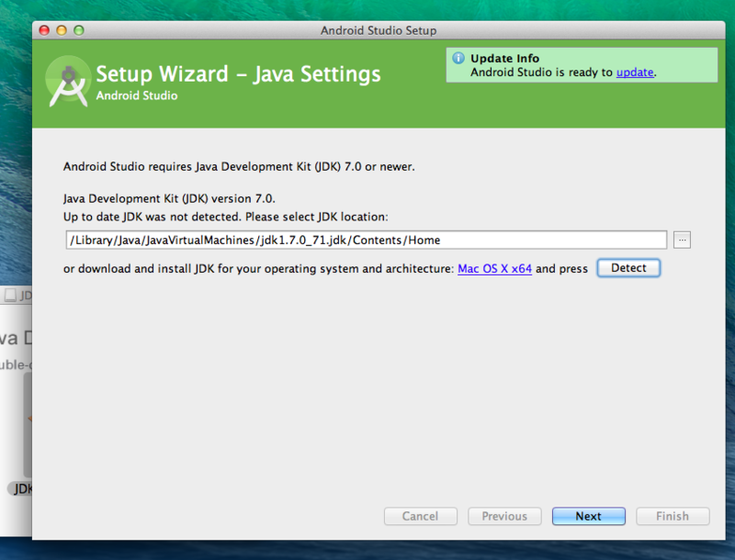
Task: Click the JDK label in the background window
Action: (x=20, y=488)
